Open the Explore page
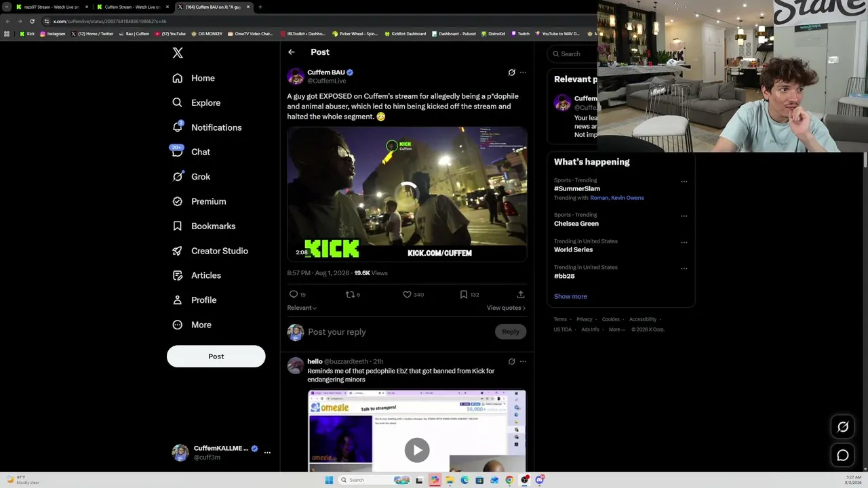This screenshot has height=488, width=868. pyautogui.click(x=196, y=103)
